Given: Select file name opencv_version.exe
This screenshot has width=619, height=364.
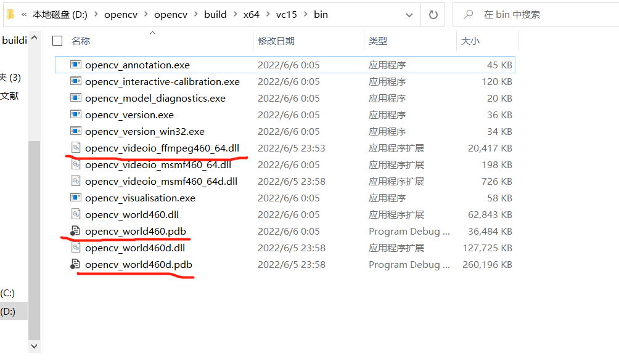Looking at the screenshot, I should (x=129, y=115).
